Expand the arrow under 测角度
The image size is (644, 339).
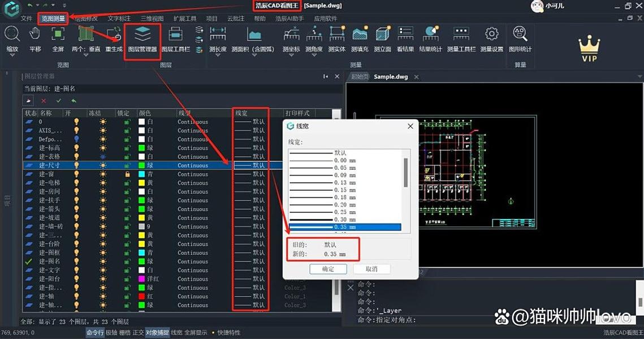pyautogui.click(x=314, y=55)
